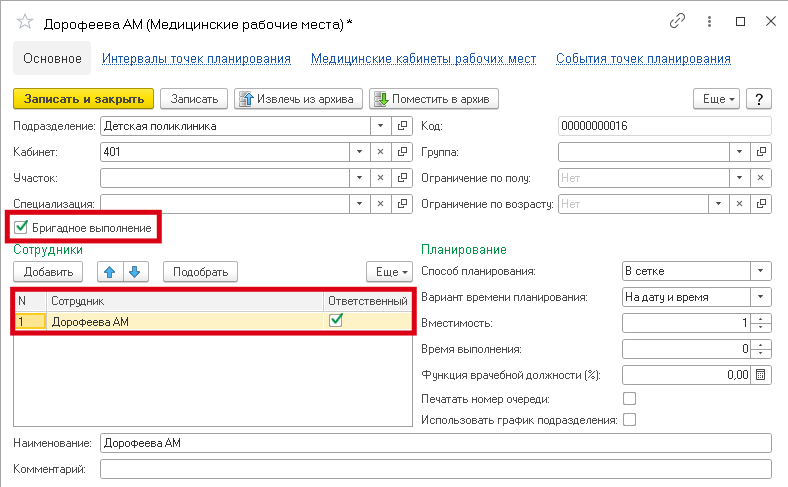Add window to favorites with star icon
788x487 pixels.
click(21, 21)
